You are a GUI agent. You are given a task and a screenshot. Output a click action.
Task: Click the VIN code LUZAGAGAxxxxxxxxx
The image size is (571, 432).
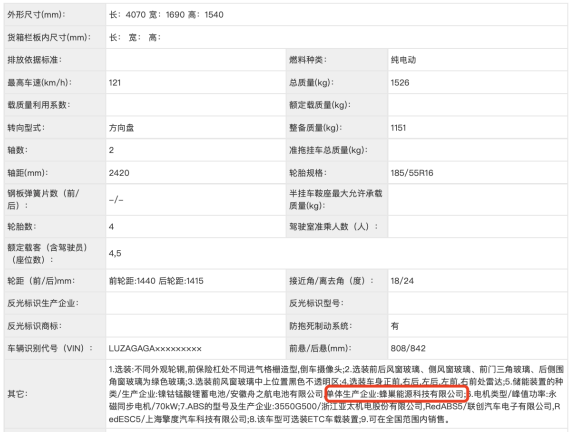(x=155, y=348)
